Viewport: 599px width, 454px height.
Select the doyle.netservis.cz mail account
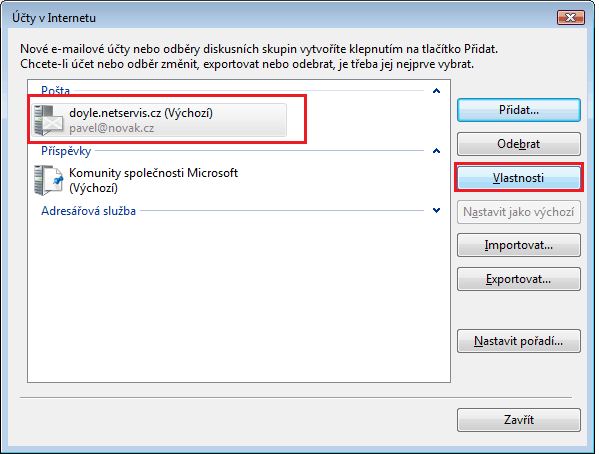(x=159, y=120)
